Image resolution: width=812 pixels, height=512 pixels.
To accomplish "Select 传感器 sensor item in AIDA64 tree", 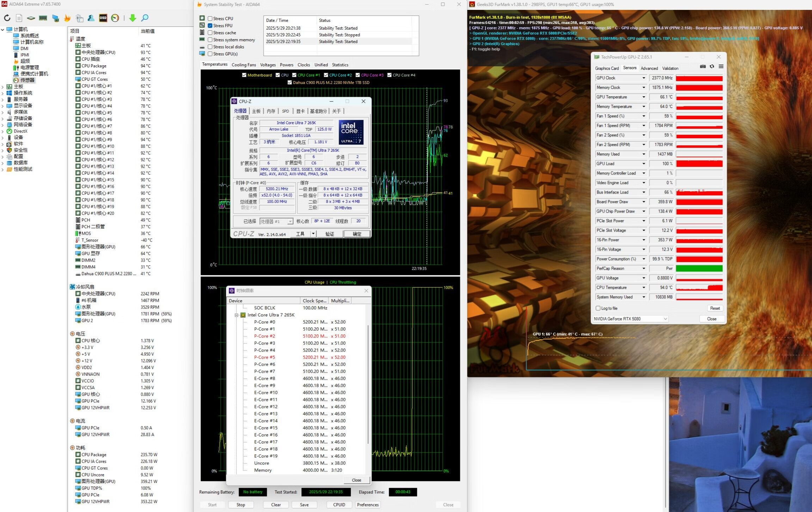I will coord(27,80).
